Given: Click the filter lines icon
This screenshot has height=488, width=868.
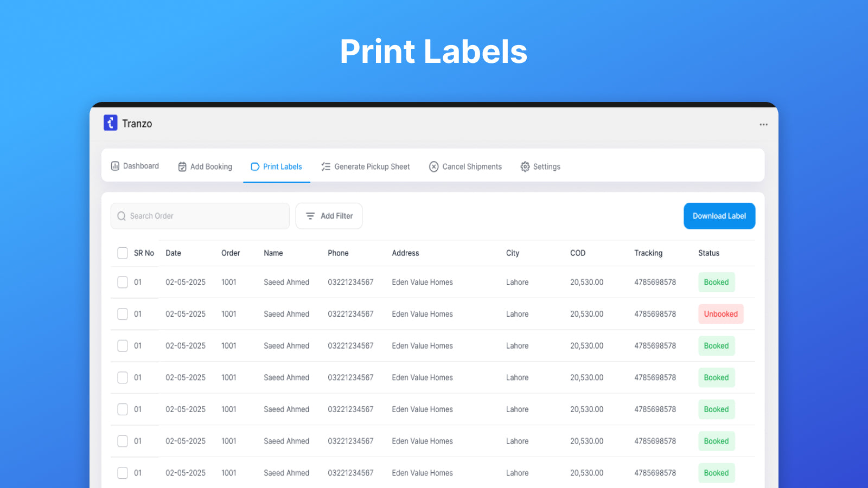Looking at the screenshot, I should 310,216.
